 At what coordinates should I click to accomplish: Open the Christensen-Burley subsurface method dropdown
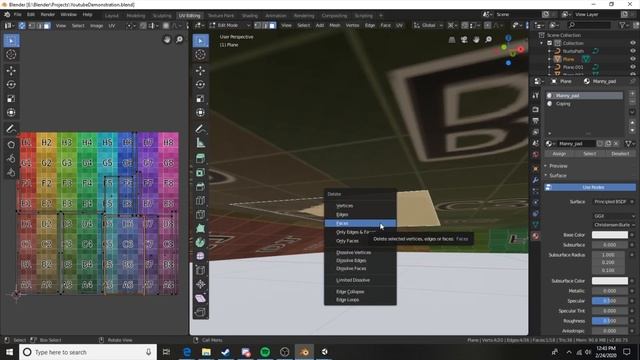[x=613, y=225]
